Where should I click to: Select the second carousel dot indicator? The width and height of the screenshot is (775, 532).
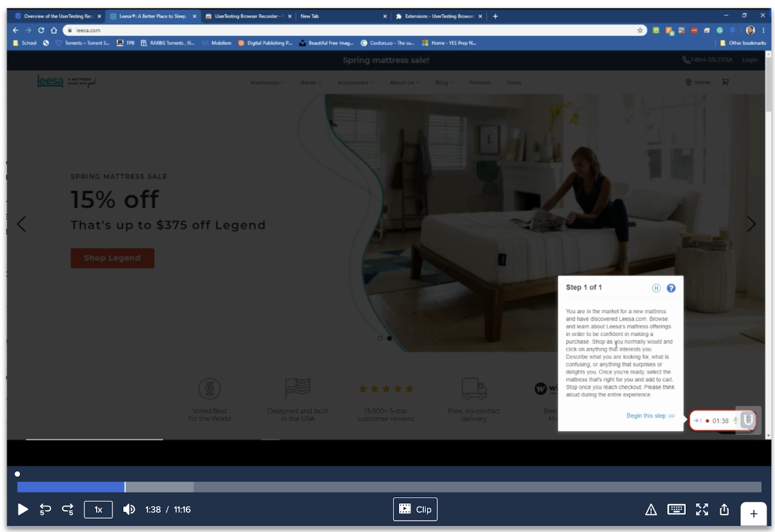coord(389,338)
